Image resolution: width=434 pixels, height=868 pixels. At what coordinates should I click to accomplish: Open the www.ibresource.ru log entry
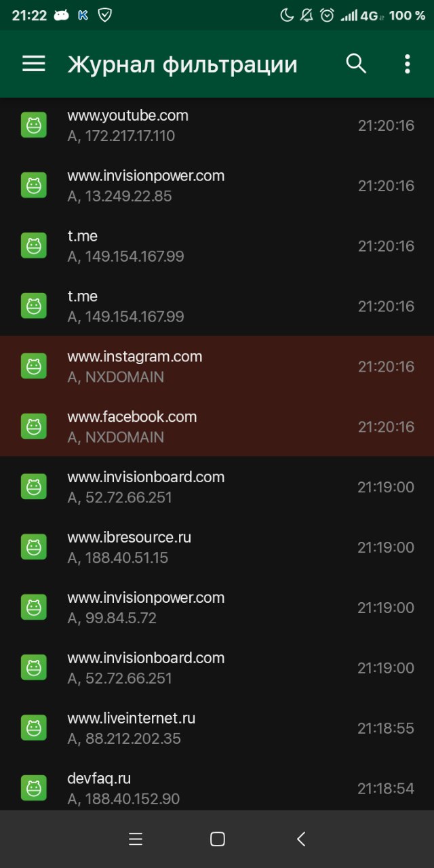coord(217,547)
